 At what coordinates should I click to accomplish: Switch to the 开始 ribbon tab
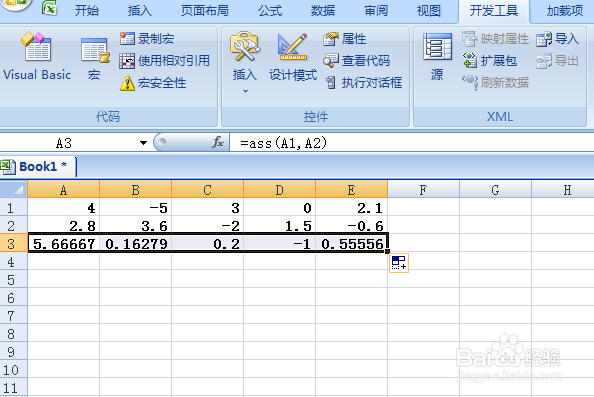click(87, 11)
